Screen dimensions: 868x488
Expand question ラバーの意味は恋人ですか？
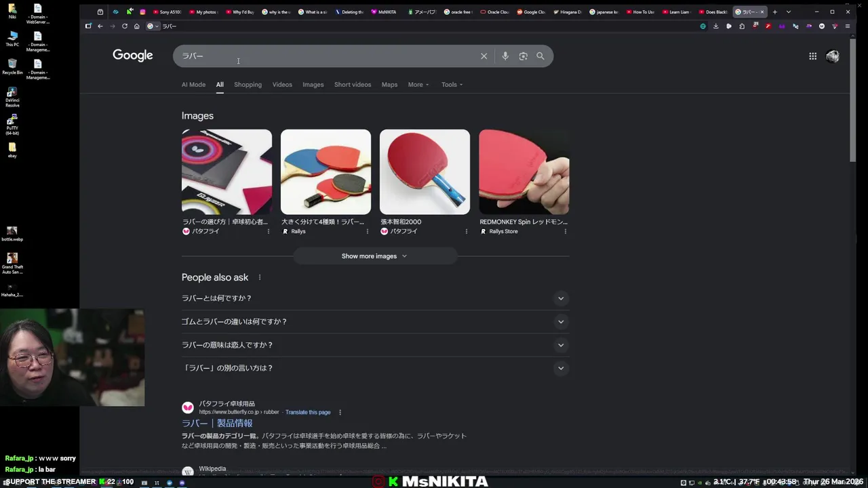[x=374, y=345]
